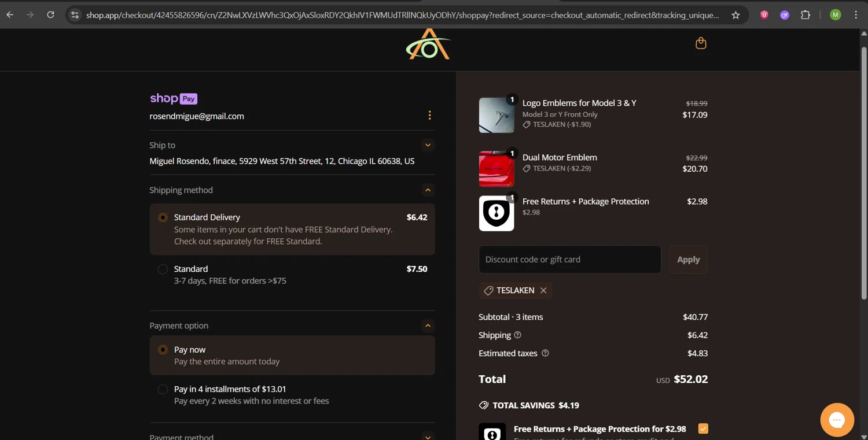The height and width of the screenshot is (440, 868).
Task: Collapse the Payment option section chevron
Action: (x=428, y=326)
